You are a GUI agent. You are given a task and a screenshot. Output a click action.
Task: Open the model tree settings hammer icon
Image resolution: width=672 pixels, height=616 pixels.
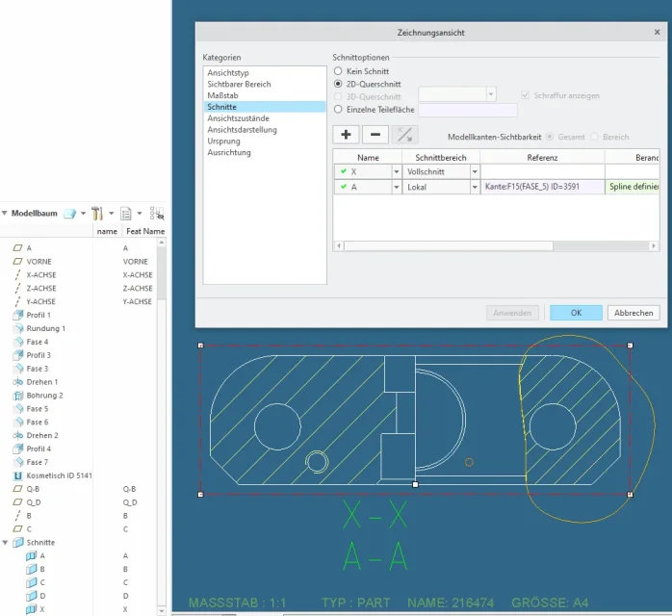click(x=97, y=214)
